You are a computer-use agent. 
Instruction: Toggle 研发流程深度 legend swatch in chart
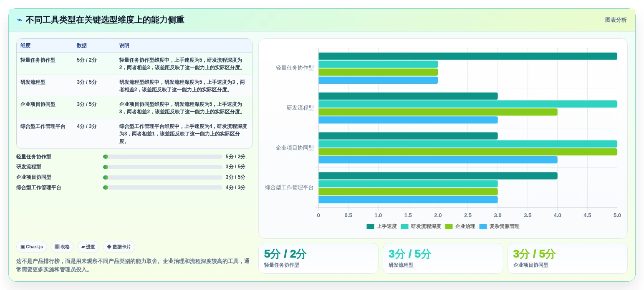(x=404, y=227)
